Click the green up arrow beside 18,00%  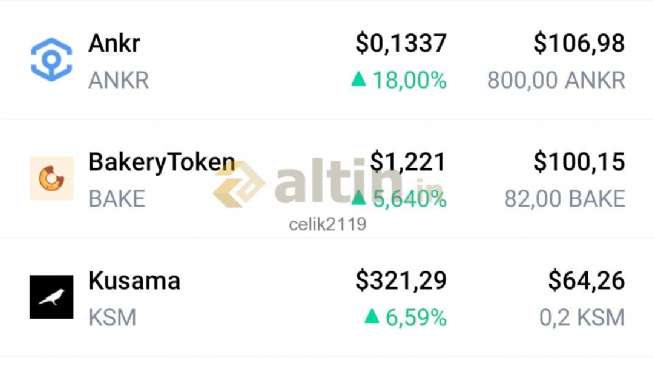(359, 79)
